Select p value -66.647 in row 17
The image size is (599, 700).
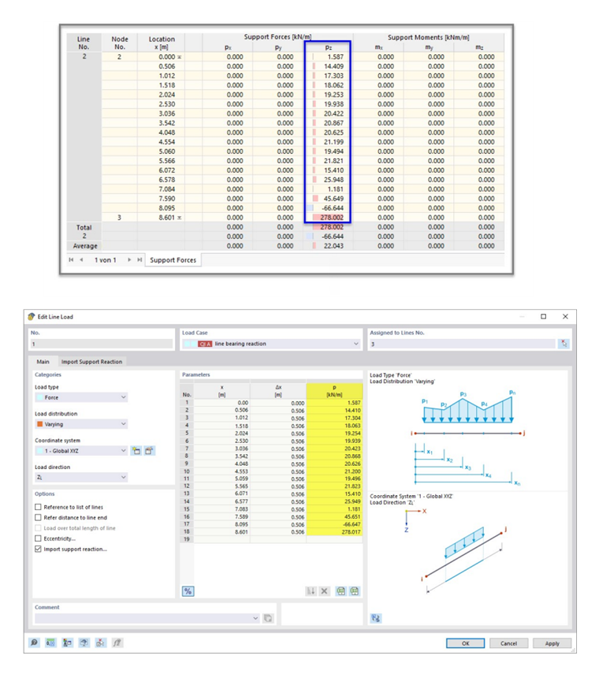tap(334, 524)
